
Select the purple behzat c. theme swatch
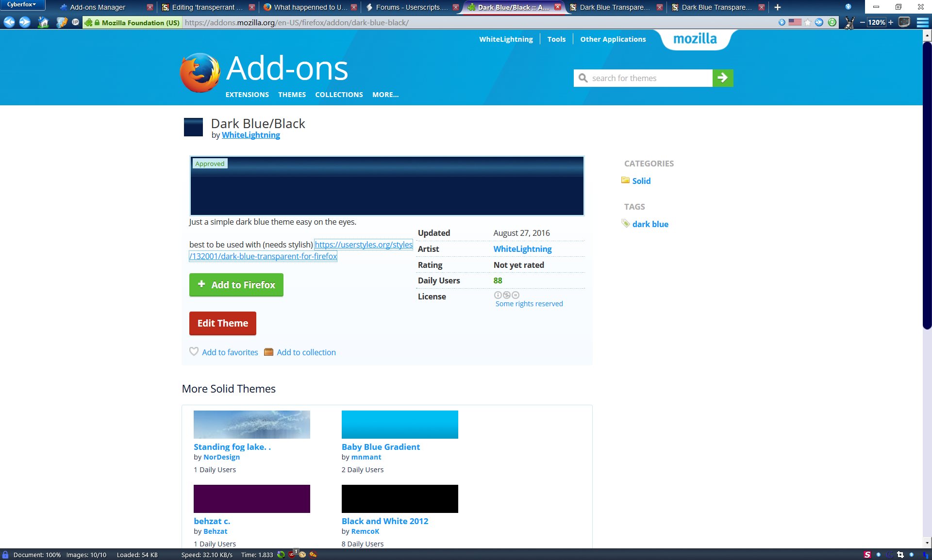(x=252, y=499)
